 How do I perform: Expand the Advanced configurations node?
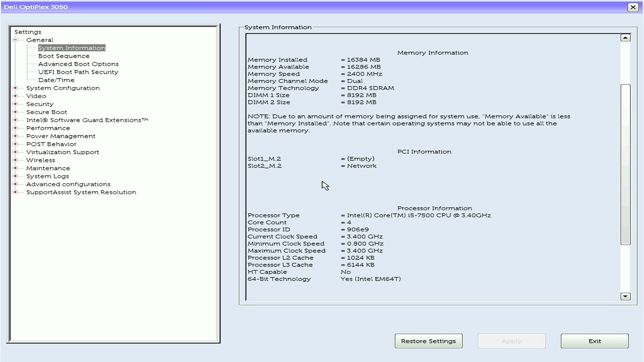(16, 185)
